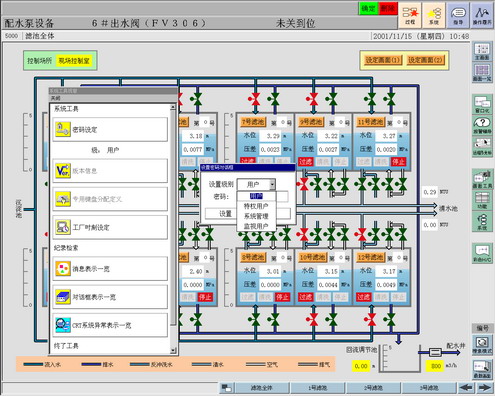Choose 特权用户 from level dropdown list
Image resolution: width=495 pixels, height=396 pixels.
point(256,206)
